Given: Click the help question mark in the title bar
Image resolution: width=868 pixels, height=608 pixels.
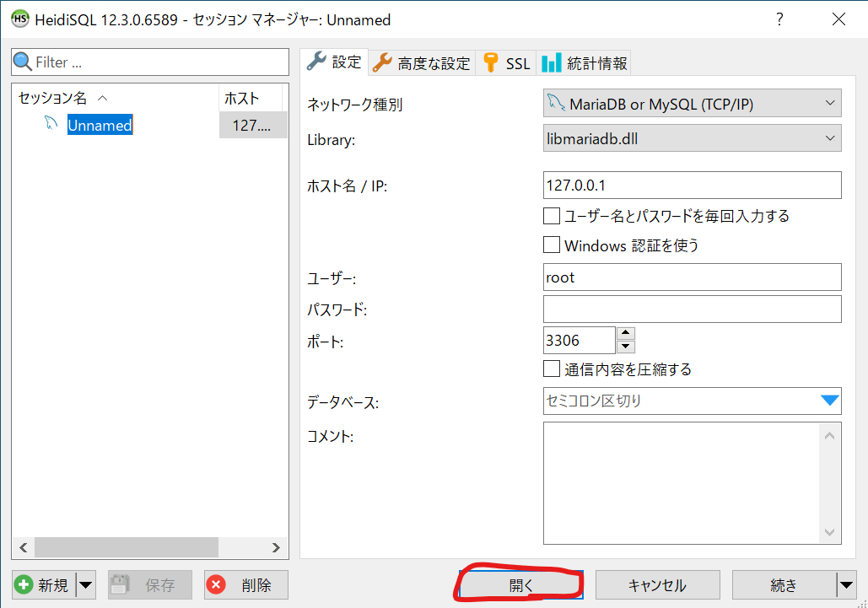Looking at the screenshot, I should 779,19.
